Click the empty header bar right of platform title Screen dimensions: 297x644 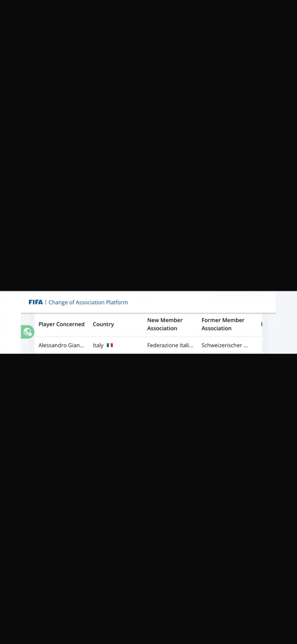click(201, 302)
